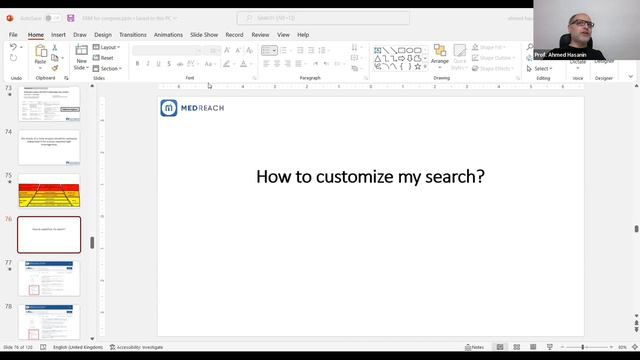Click the Copy icon in Clipboard group

point(55,58)
